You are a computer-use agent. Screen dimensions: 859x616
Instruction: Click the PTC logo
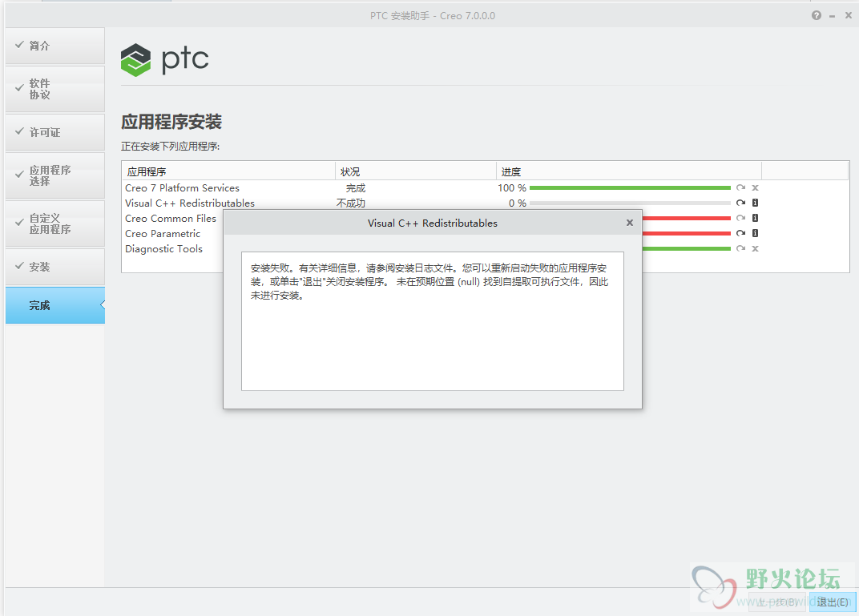[165, 60]
